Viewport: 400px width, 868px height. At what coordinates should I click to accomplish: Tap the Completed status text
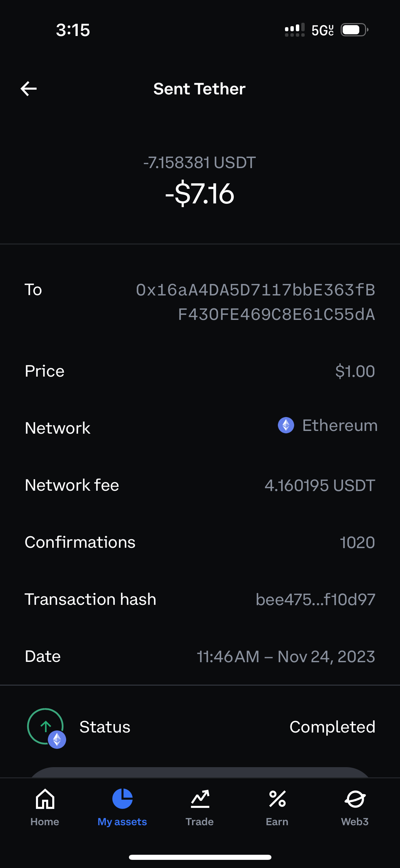tap(332, 727)
